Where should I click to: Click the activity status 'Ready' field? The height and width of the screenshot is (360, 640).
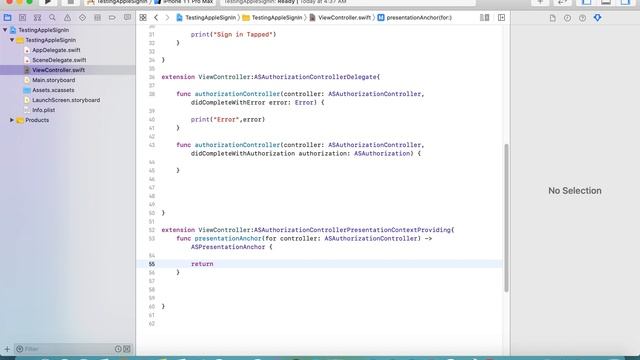click(348, 2)
